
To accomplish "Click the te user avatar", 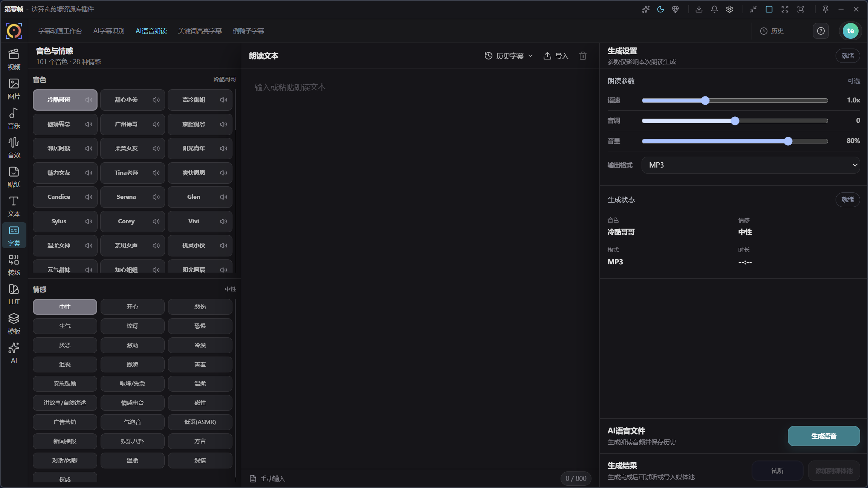I will [x=851, y=31].
